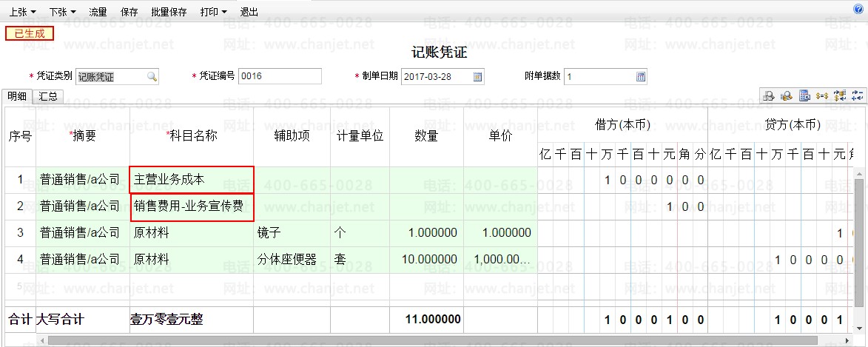Click the balance lookup icon with magnifier and coins
Screen dimensions: 868x347
(x=787, y=95)
